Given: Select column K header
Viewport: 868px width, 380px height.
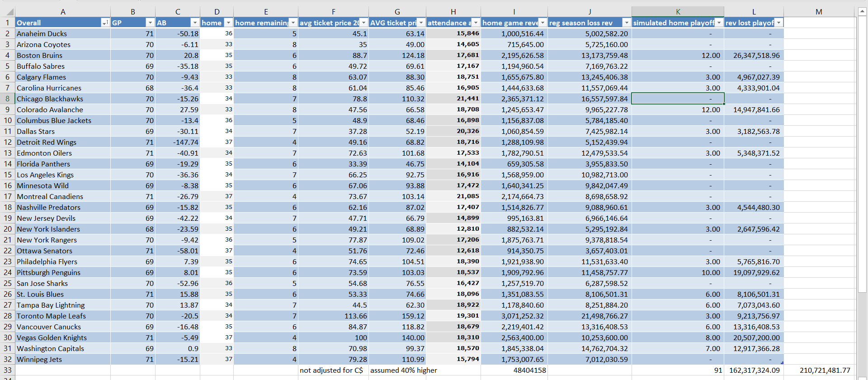Looking at the screenshot, I should point(678,12).
